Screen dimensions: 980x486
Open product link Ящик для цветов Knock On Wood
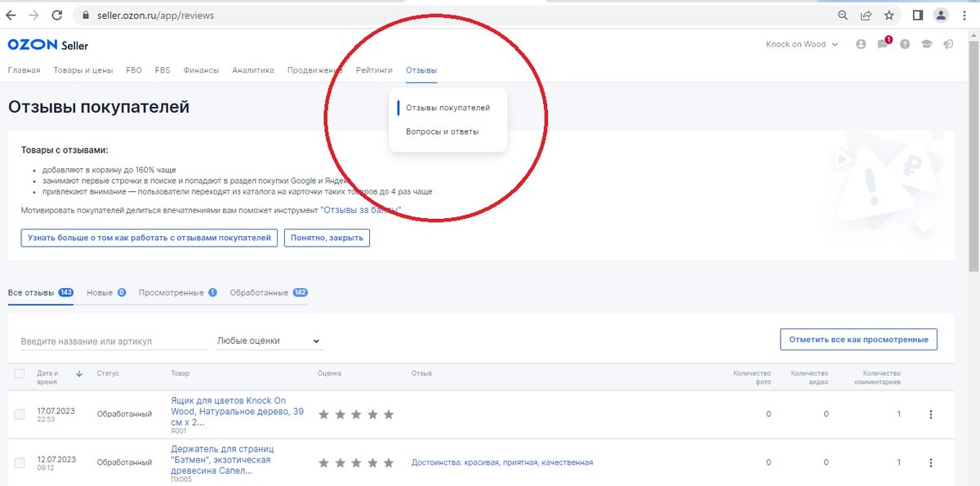point(237,412)
